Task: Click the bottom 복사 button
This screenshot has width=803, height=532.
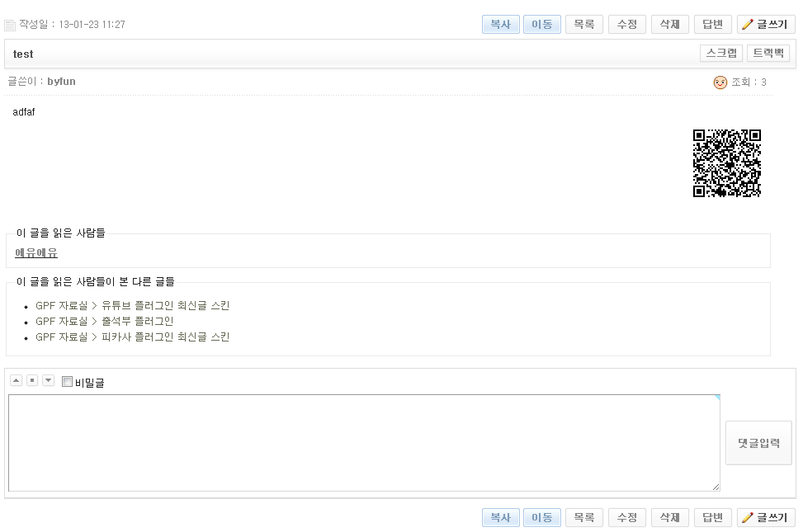Action: point(500,518)
